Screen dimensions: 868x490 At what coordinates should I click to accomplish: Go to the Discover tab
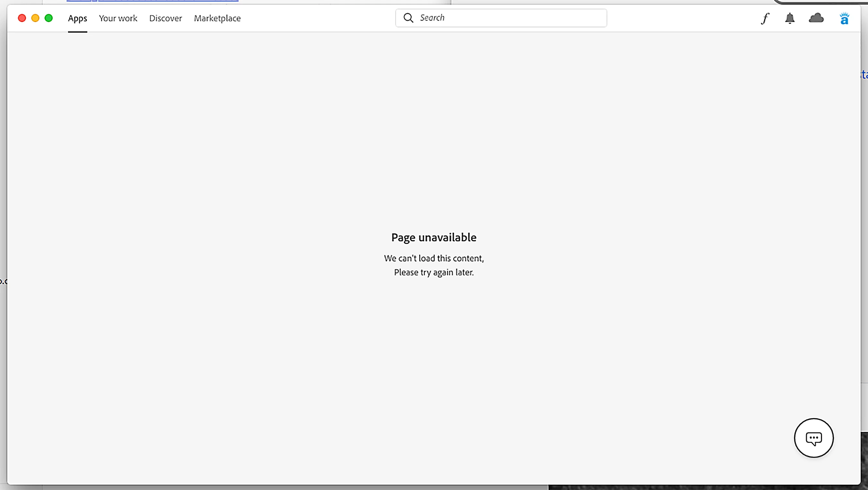pyautogui.click(x=166, y=18)
